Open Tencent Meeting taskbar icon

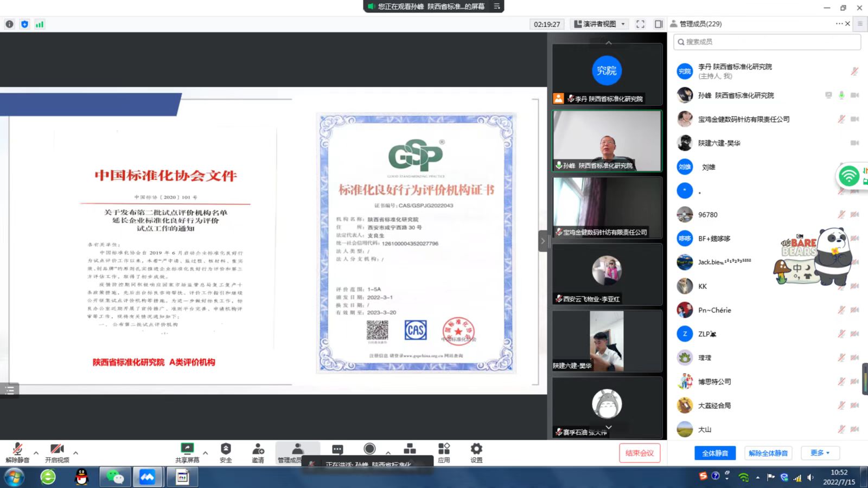click(x=148, y=477)
